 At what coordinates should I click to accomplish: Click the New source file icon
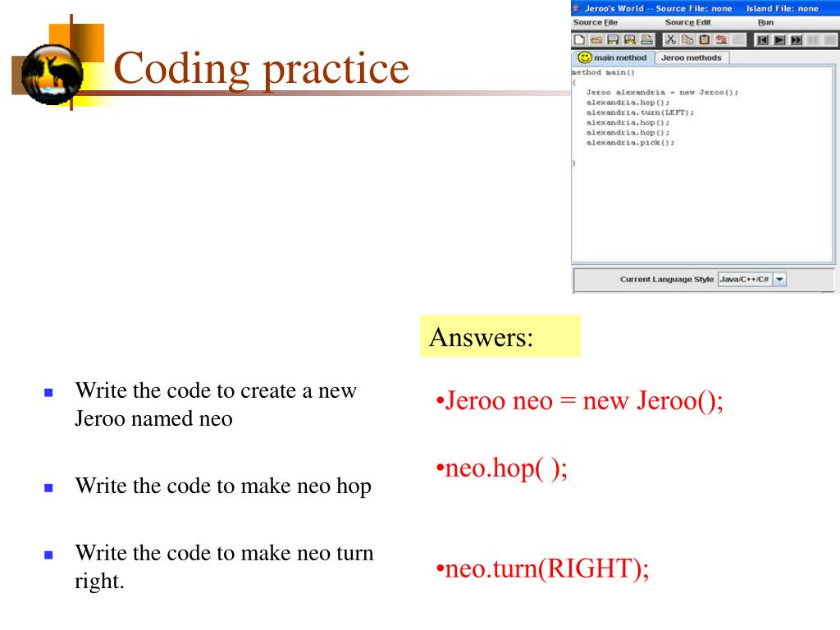[x=579, y=39]
